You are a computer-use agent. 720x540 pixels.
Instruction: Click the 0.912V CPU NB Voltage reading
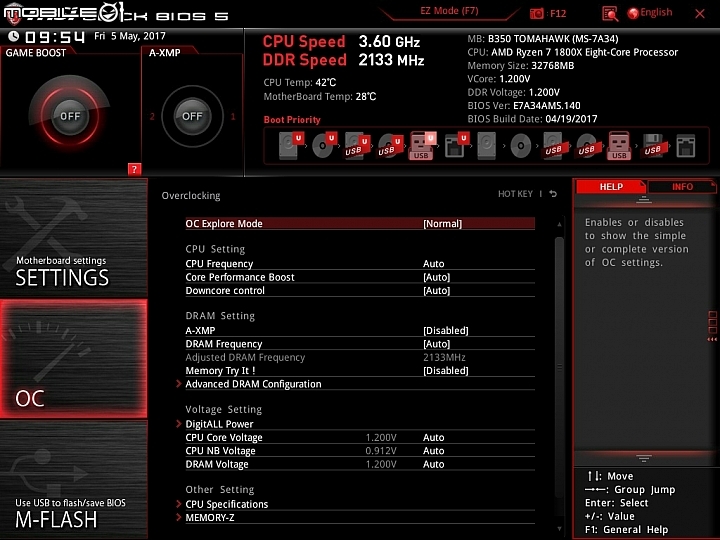click(x=381, y=450)
